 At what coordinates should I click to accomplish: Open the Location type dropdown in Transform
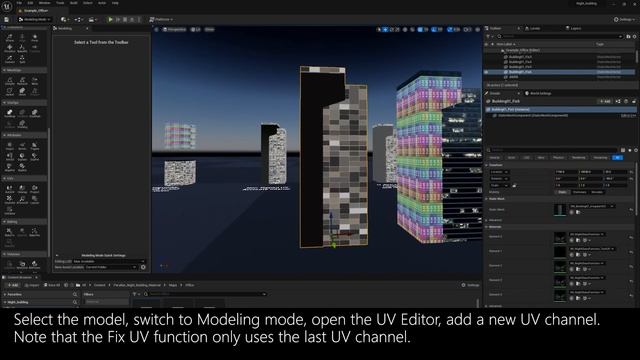pyautogui.click(x=500, y=172)
